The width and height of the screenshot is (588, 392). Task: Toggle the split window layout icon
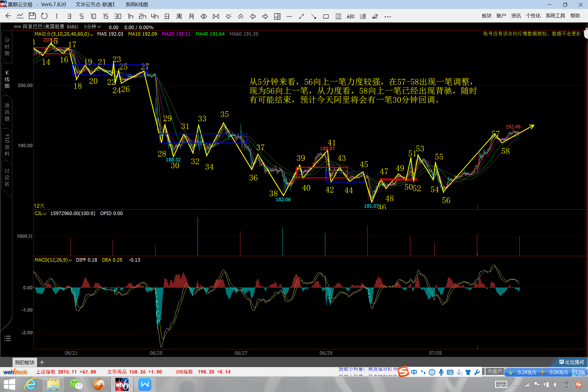(277, 16)
